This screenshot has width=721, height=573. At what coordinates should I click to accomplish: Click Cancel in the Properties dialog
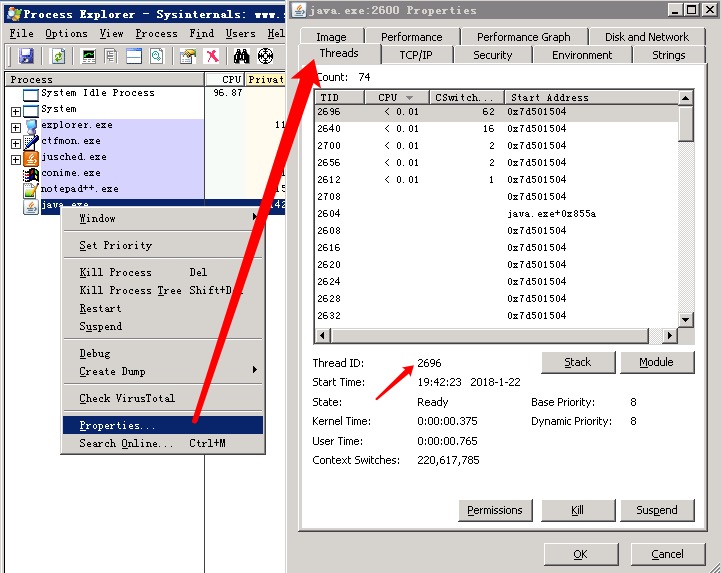click(x=668, y=555)
